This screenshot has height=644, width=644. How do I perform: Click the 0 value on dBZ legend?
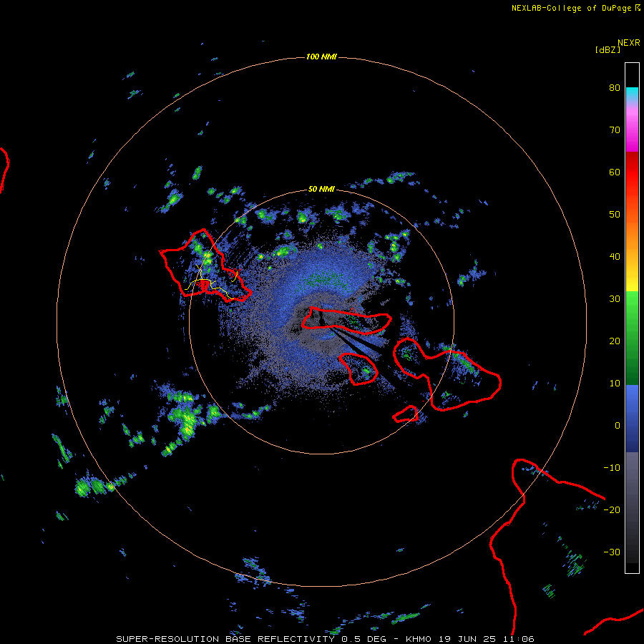[x=618, y=426]
